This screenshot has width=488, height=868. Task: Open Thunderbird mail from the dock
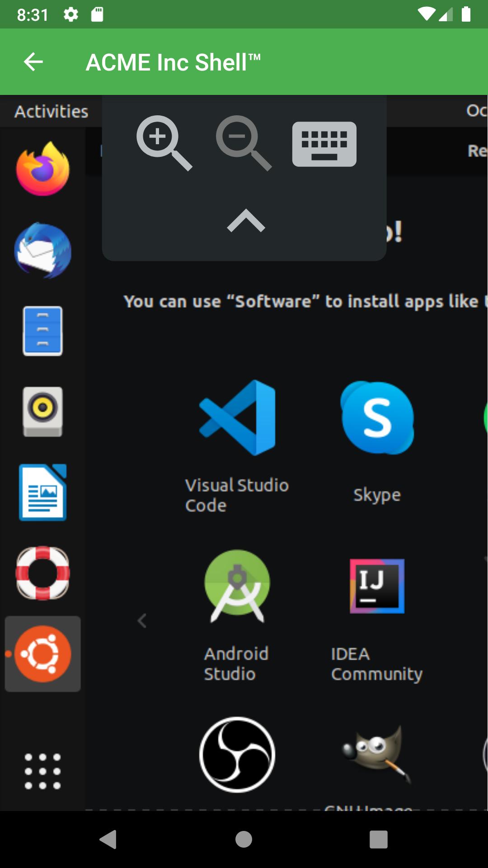click(43, 250)
